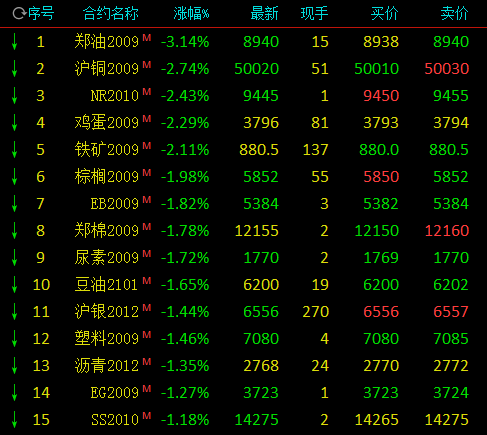487x435 pixels.
Task: Click the refresh icon beside 序号
Action: point(19,14)
